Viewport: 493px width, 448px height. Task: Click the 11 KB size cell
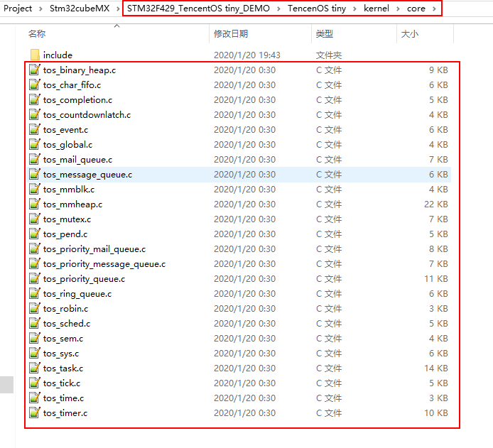click(x=435, y=278)
